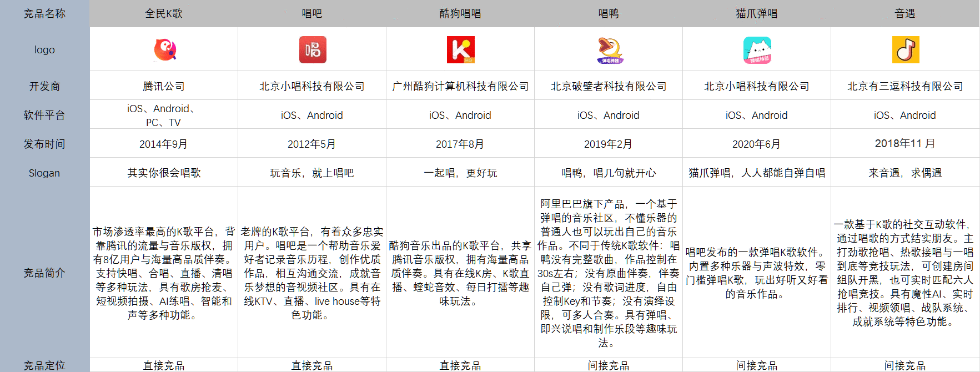Select the slogan 来音遇，求偶遇
Image resolution: width=980 pixels, height=372 pixels.
pyautogui.click(x=905, y=173)
